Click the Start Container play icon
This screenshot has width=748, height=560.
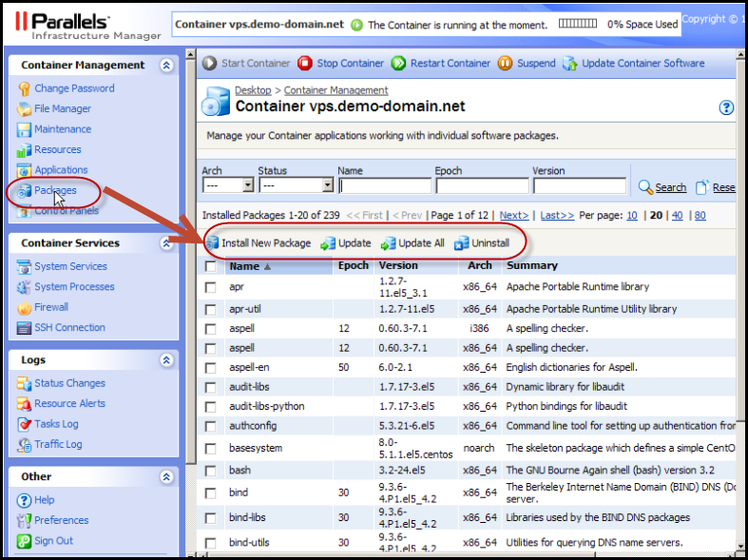[209, 64]
